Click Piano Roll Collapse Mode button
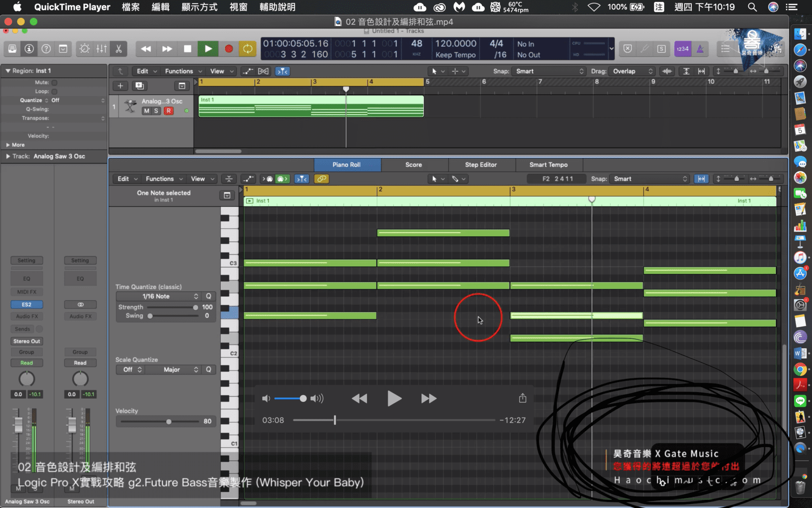 229,179
